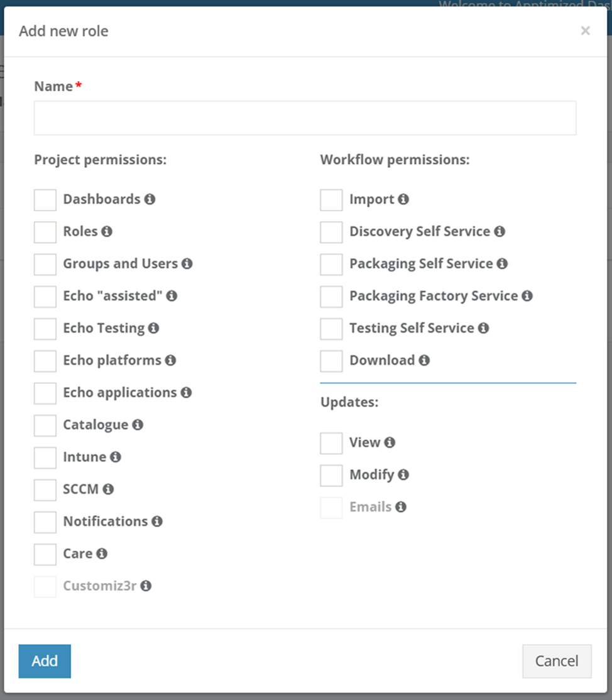Click the info icon beside Roles
This screenshot has height=700, width=612.
(107, 231)
